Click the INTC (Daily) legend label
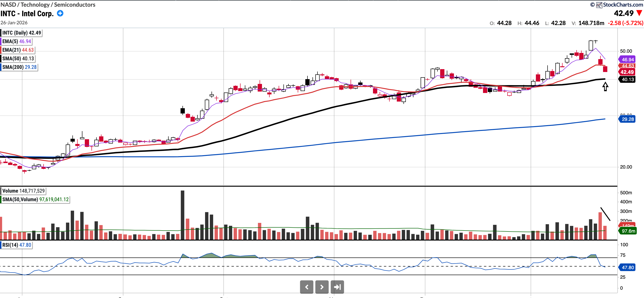Screen dimensions: 644x298 pyautogui.click(x=21, y=33)
